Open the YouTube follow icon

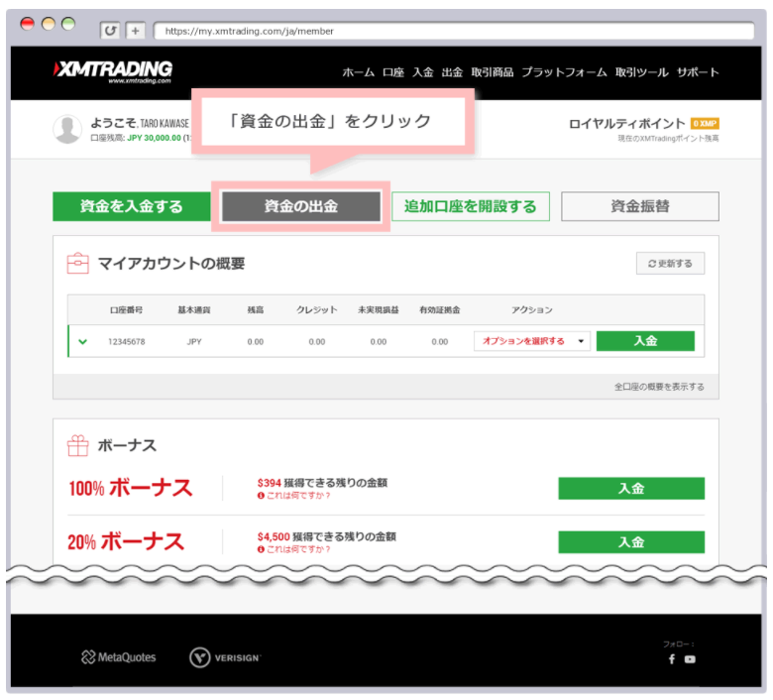[690, 658]
